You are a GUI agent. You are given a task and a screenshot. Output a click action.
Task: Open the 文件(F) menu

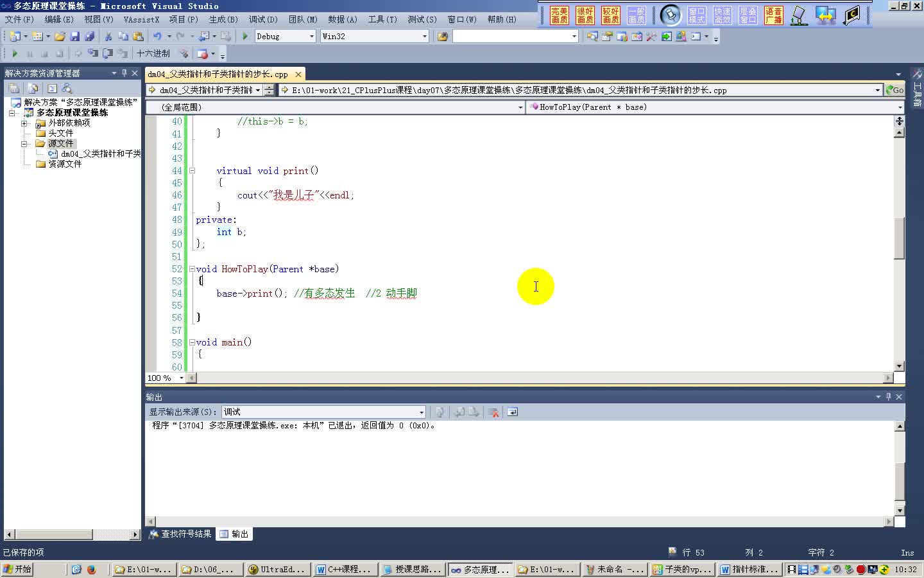(x=19, y=19)
